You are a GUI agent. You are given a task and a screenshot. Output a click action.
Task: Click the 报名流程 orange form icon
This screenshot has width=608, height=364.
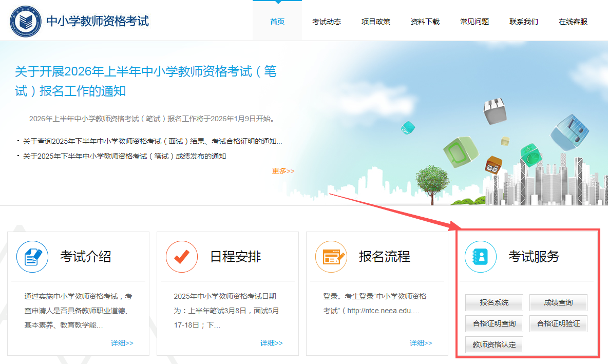pos(331,257)
